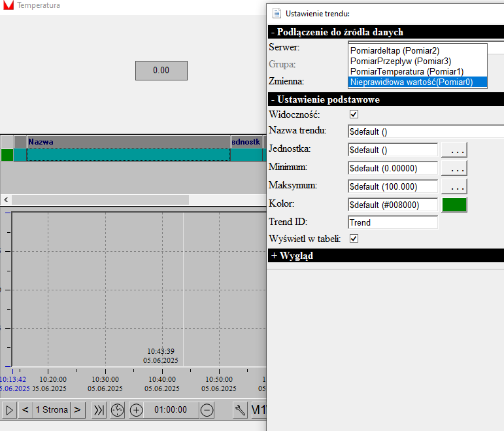Screen dimensions: 504x431
Task: Click the 0.00 value display box
Action: tap(161, 71)
